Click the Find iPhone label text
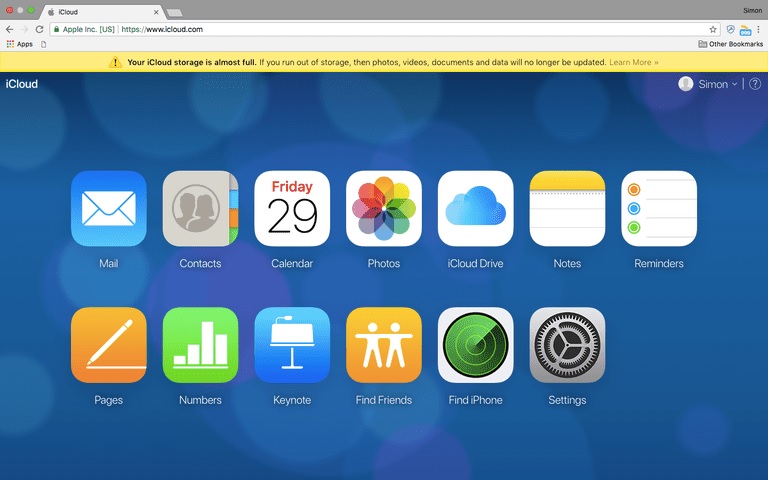768x480 pixels. 476,400
